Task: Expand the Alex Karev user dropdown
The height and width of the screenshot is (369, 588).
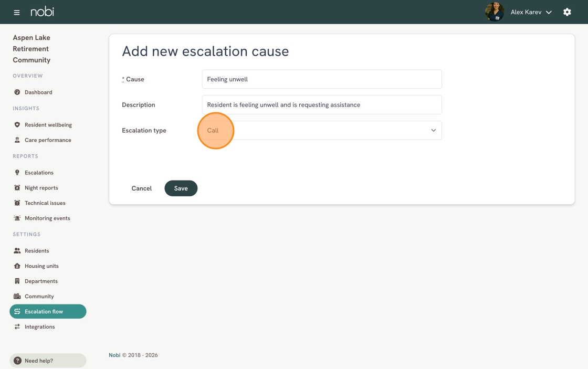Action: tap(531, 12)
